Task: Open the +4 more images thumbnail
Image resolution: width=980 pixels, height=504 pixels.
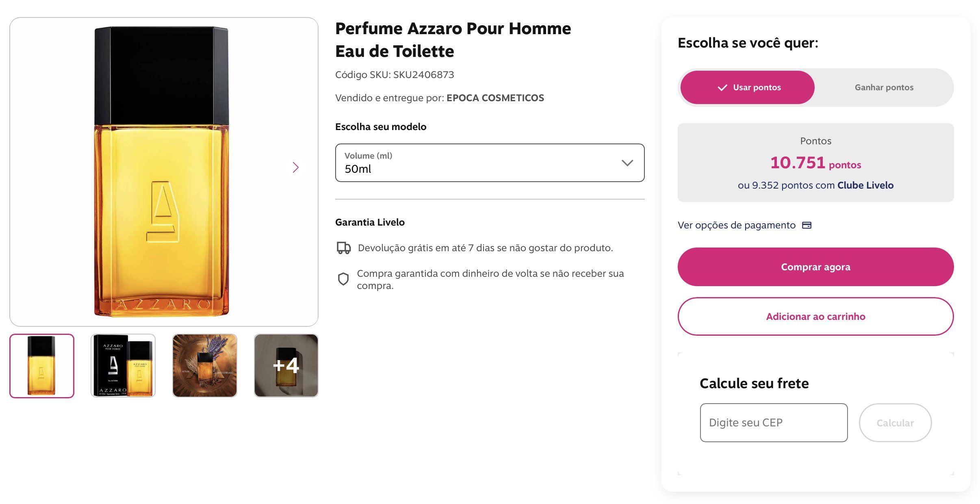Action: tap(286, 366)
